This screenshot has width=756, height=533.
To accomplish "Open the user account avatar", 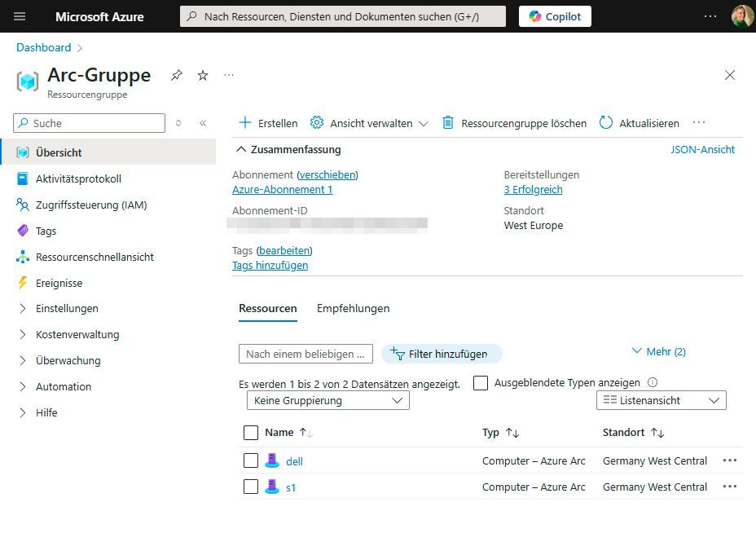I will (x=742, y=16).
